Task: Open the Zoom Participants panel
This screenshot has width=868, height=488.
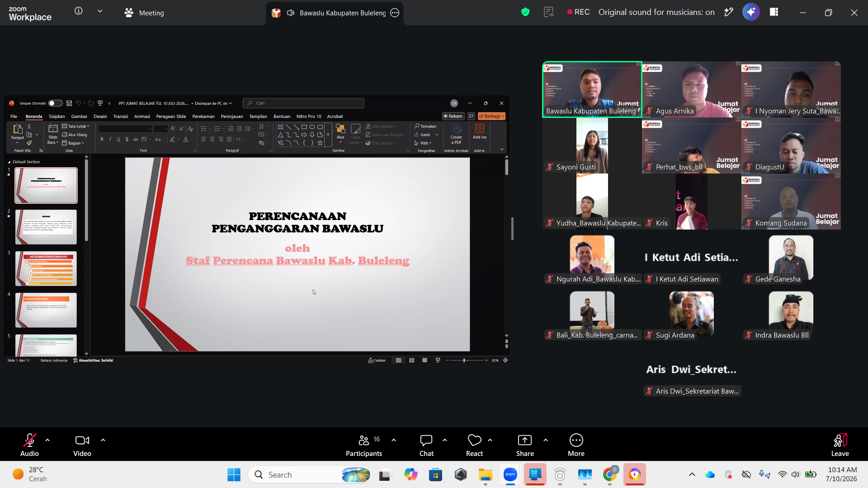Action: tap(364, 445)
